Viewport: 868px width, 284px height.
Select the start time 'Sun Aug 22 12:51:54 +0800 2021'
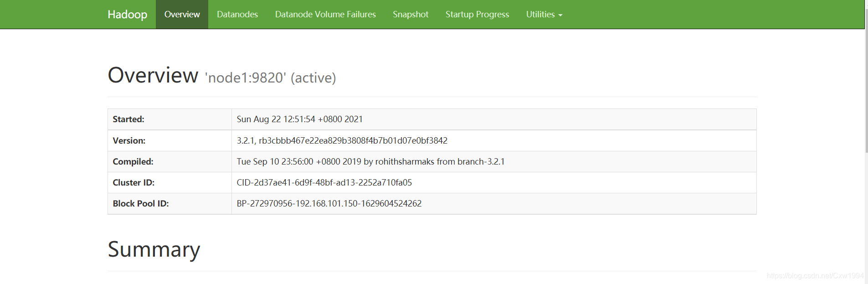300,119
